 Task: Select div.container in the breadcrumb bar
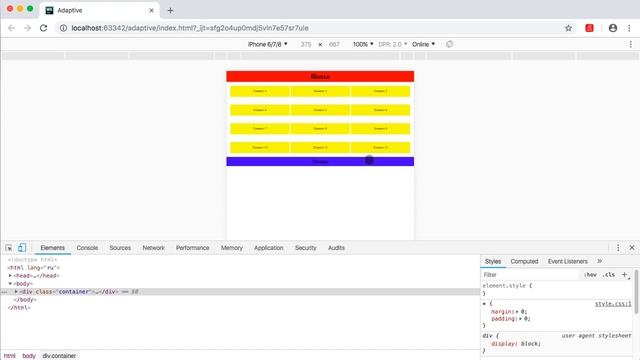[59, 356]
